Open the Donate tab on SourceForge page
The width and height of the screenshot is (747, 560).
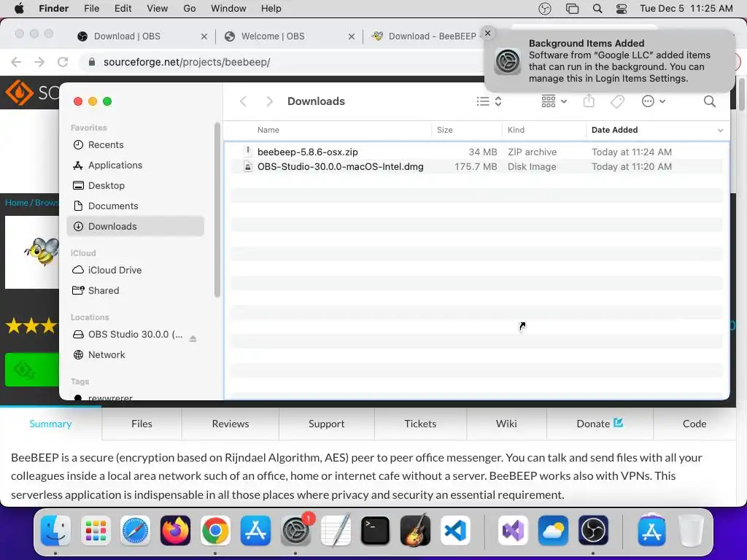pyautogui.click(x=600, y=424)
